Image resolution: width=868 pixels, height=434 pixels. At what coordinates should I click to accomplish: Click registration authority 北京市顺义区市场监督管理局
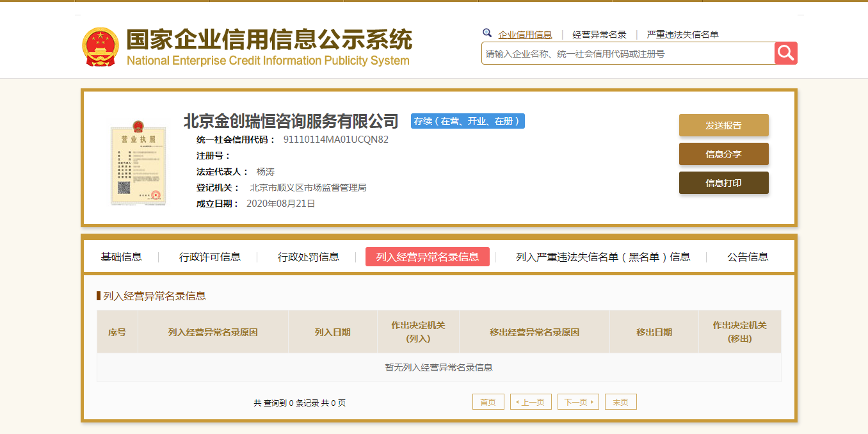(308, 188)
